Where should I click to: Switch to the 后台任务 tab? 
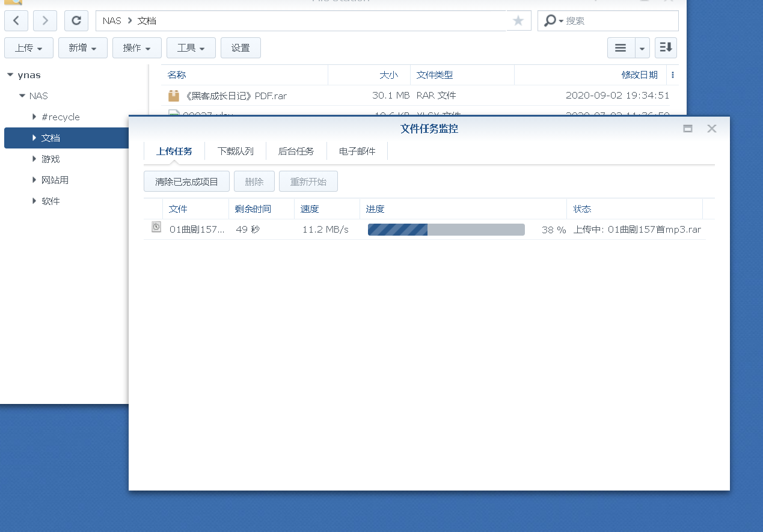tap(296, 151)
